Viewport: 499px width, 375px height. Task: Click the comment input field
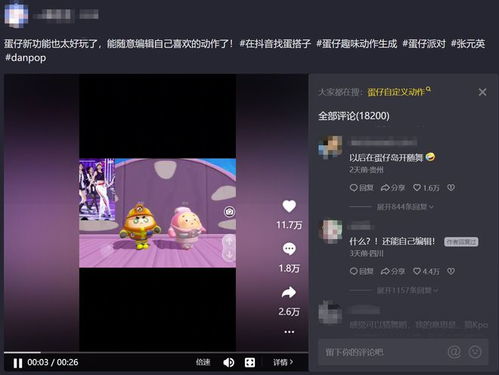point(383,352)
